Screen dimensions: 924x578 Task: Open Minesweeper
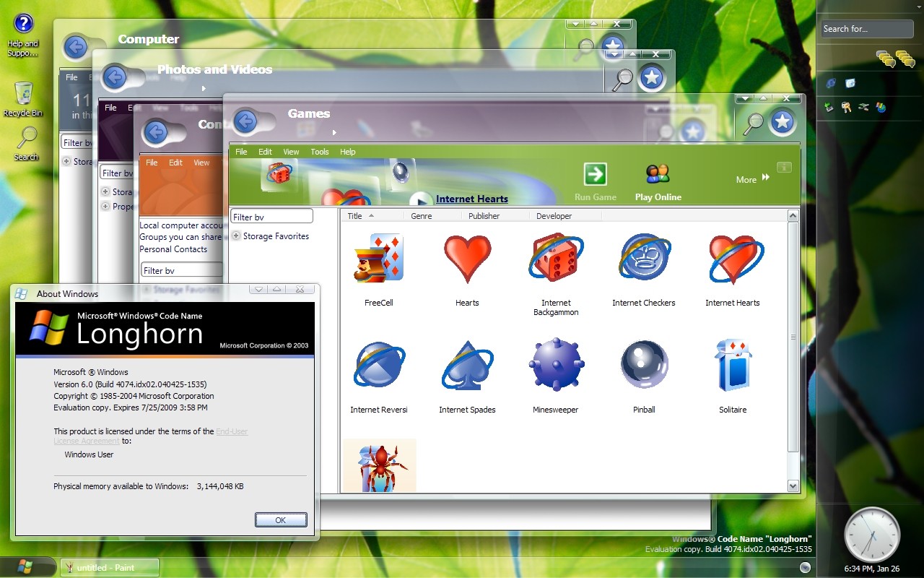555,365
